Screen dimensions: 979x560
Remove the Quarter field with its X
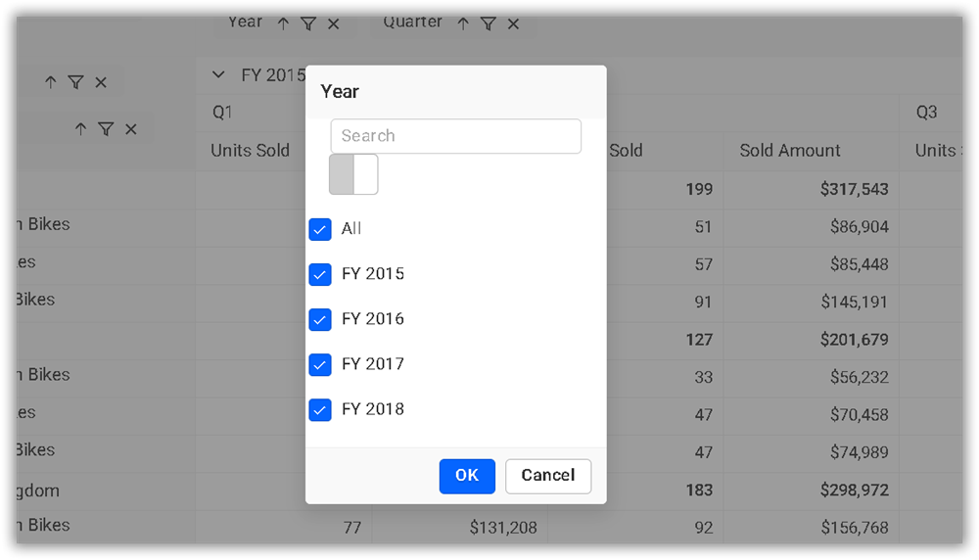[x=513, y=24]
